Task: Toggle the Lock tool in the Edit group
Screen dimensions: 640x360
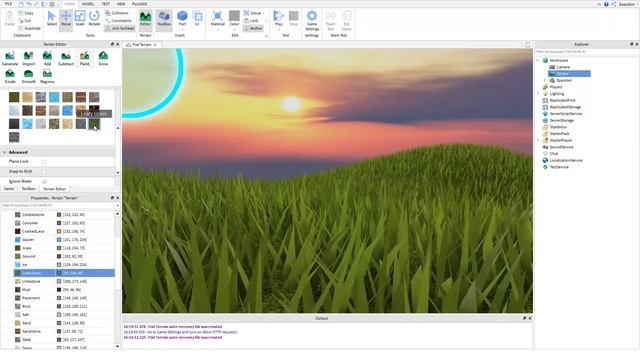Action: [251, 20]
